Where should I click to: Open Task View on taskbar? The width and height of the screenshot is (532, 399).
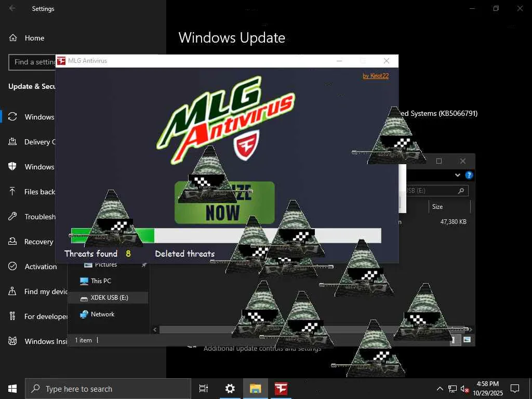(x=204, y=389)
